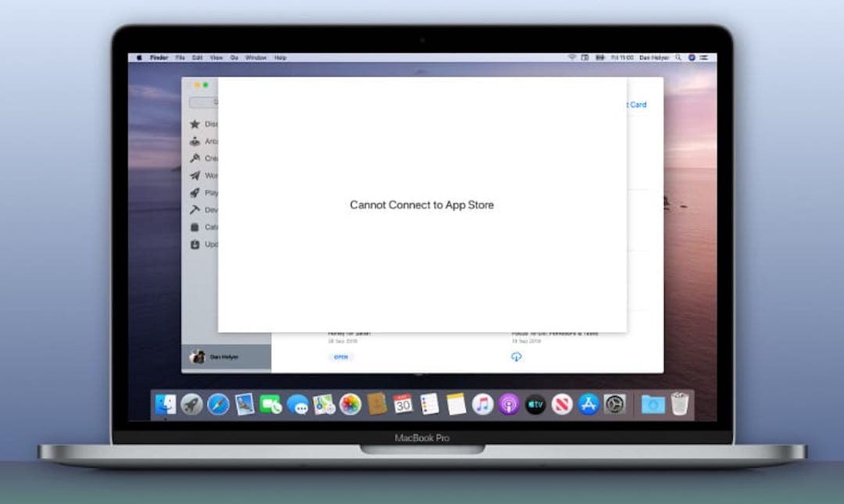Open the App Store Dock icon
The height and width of the screenshot is (504, 844).
tap(588, 404)
